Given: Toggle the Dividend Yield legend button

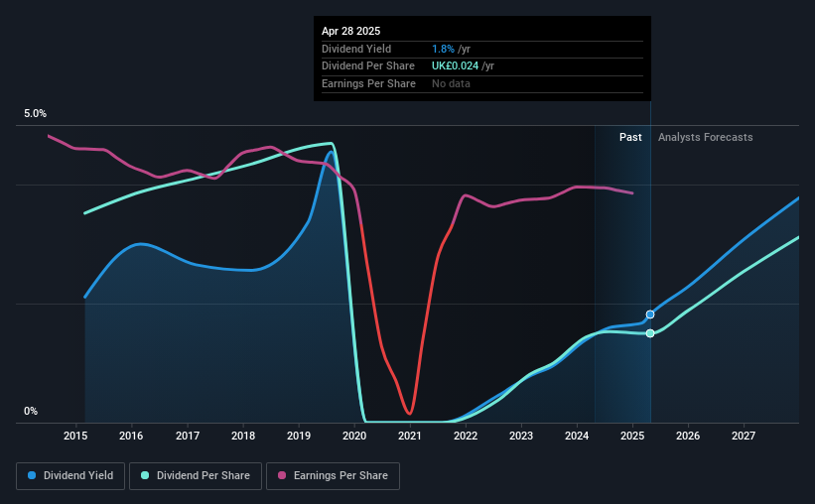Looking at the screenshot, I should click(x=70, y=476).
